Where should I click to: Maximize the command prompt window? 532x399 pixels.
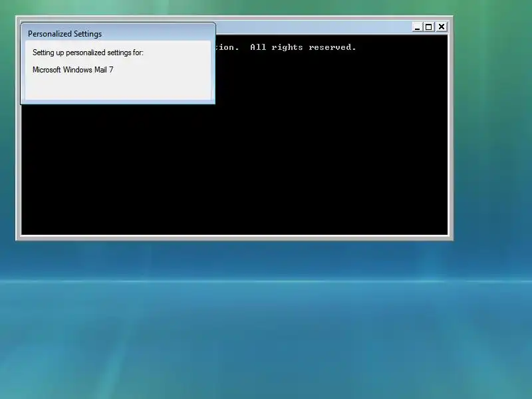[x=429, y=27]
